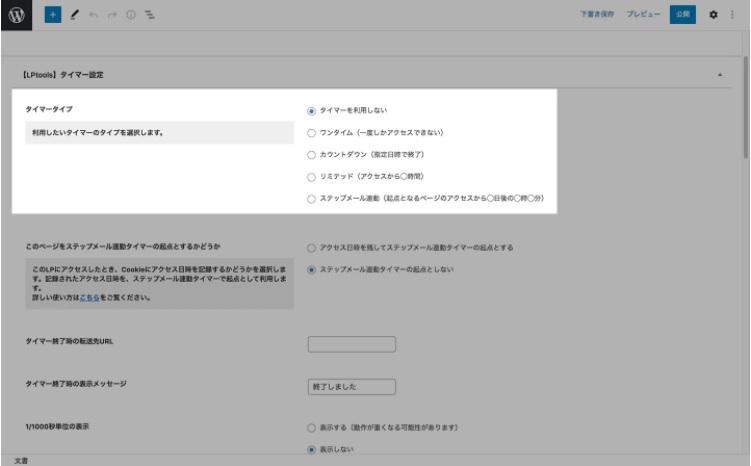This screenshot has height=466, width=751.
Task: Collapse the LPtools タイマー設定 panel arrow
Action: pyautogui.click(x=719, y=75)
